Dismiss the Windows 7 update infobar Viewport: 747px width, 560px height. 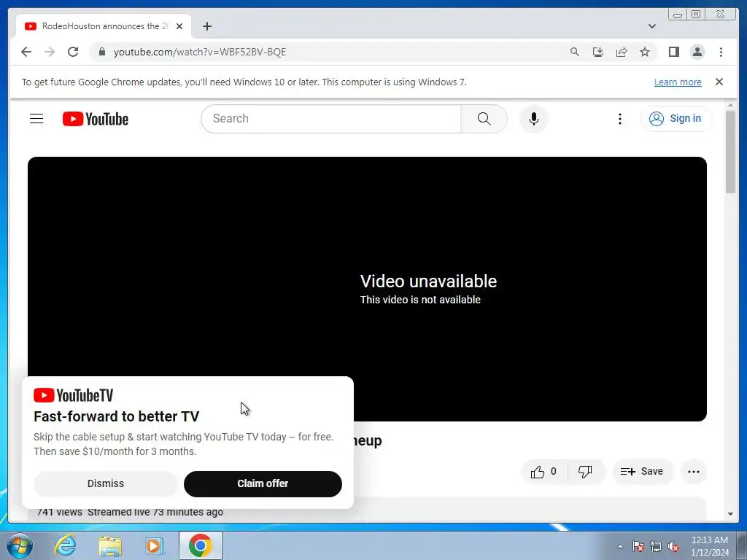719,82
